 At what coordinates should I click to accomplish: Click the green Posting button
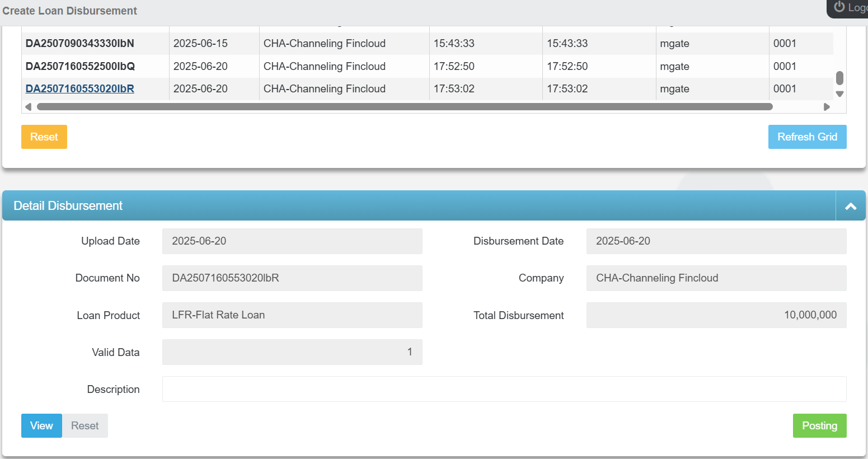(819, 426)
